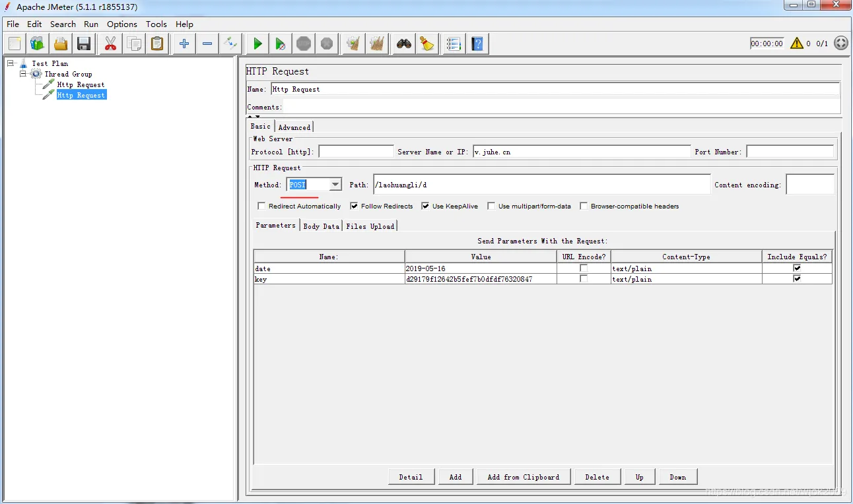Click the Delete button

pos(597,477)
